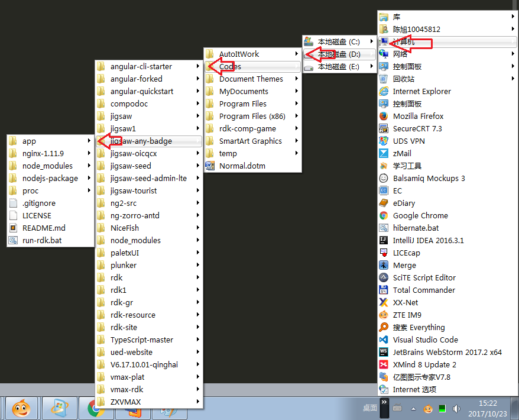The height and width of the screenshot is (420, 519).
Task: Open the SecureCRT 7.3 icon
Action: pyautogui.click(x=383, y=128)
